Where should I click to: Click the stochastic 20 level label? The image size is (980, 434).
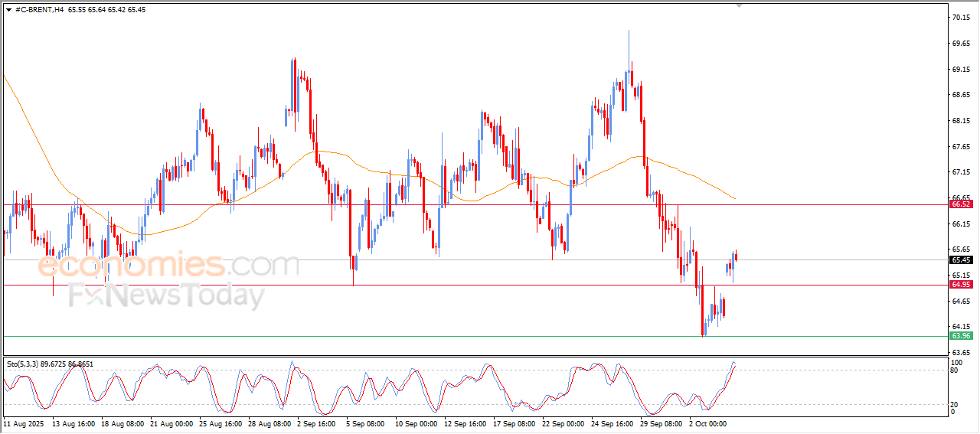pos(954,404)
